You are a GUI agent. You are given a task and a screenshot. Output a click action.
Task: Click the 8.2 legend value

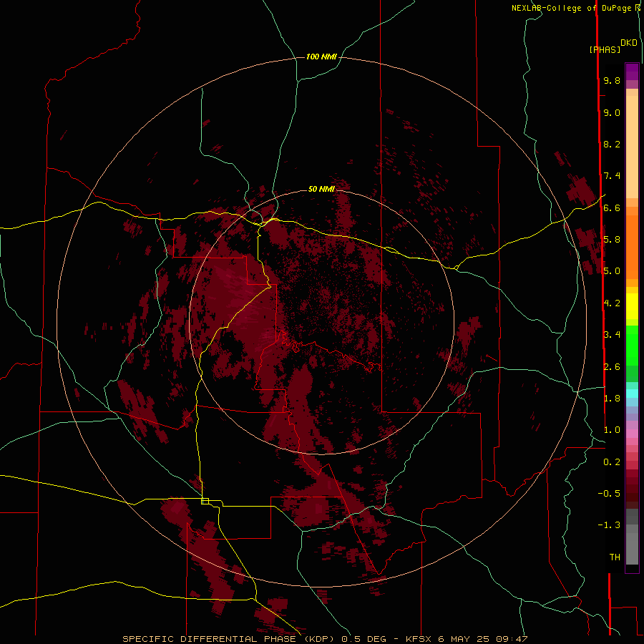pos(612,144)
